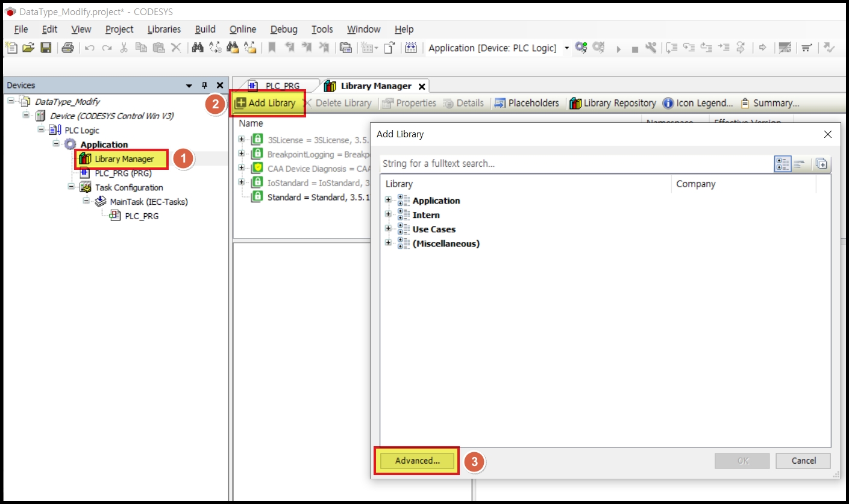
Task: Expand the (Miscellaneous) library category
Action: pos(389,243)
